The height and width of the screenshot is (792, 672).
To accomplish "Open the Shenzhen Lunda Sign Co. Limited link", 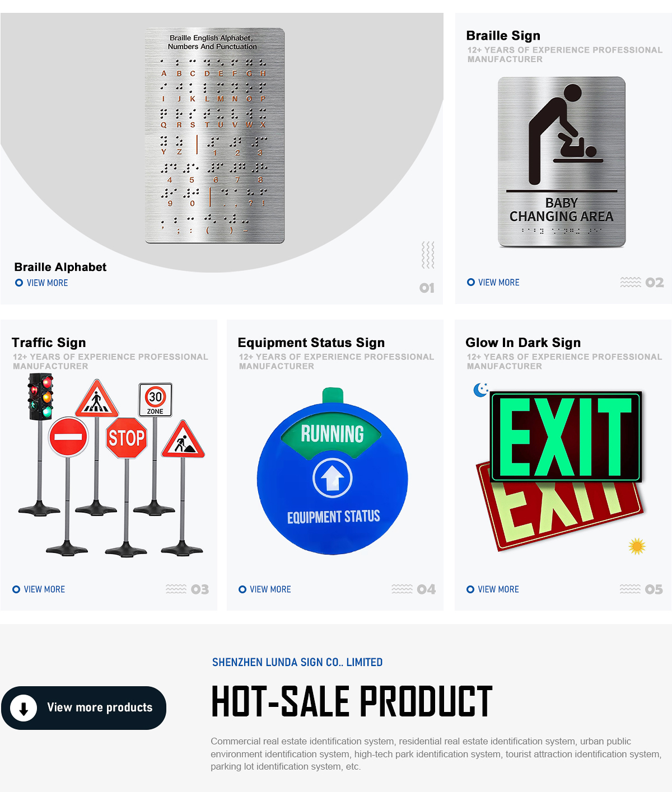I will point(297,662).
